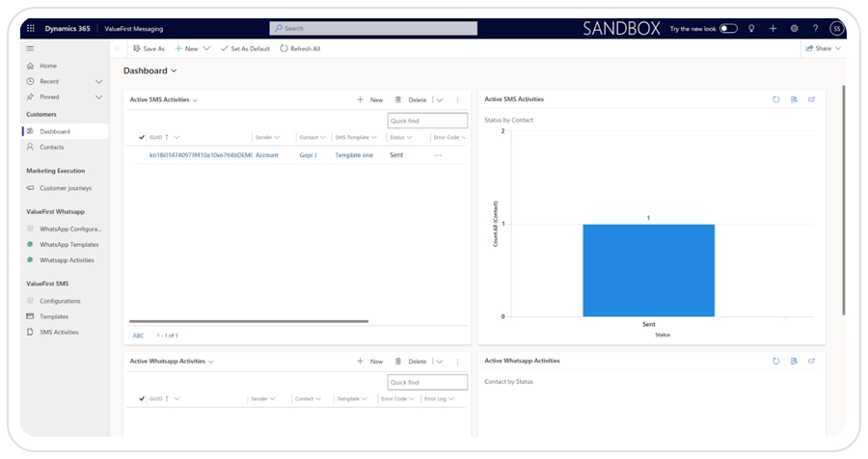The width and height of the screenshot is (868, 459).
Task: Focus Quick find in SMS Activities grid
Action: click(x=427, y=121)
